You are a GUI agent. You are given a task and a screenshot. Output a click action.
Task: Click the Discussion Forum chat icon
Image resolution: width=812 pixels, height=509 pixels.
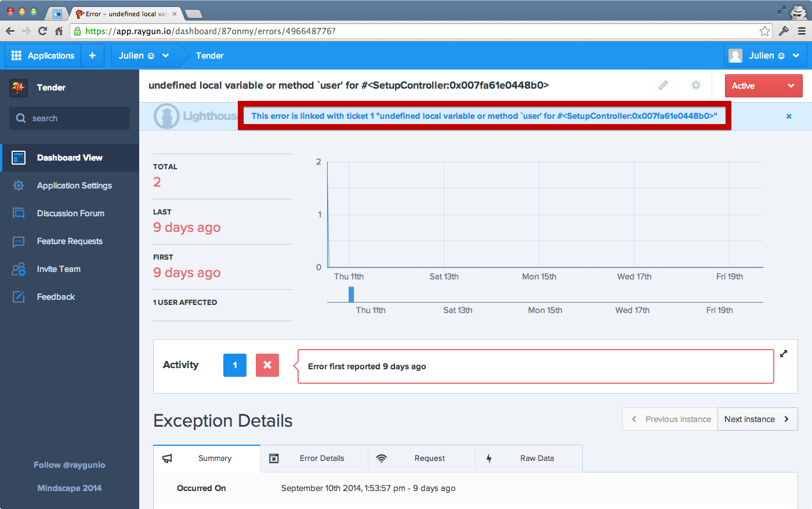[19, 213]
